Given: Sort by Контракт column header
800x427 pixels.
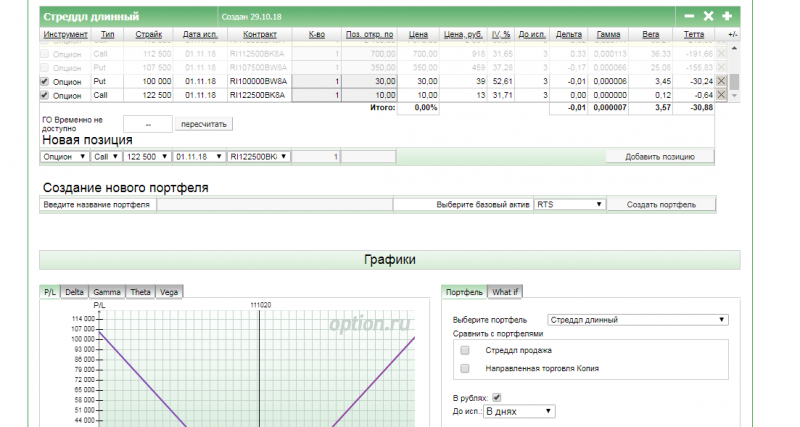Looking at the screenshot, I should 260,34.
